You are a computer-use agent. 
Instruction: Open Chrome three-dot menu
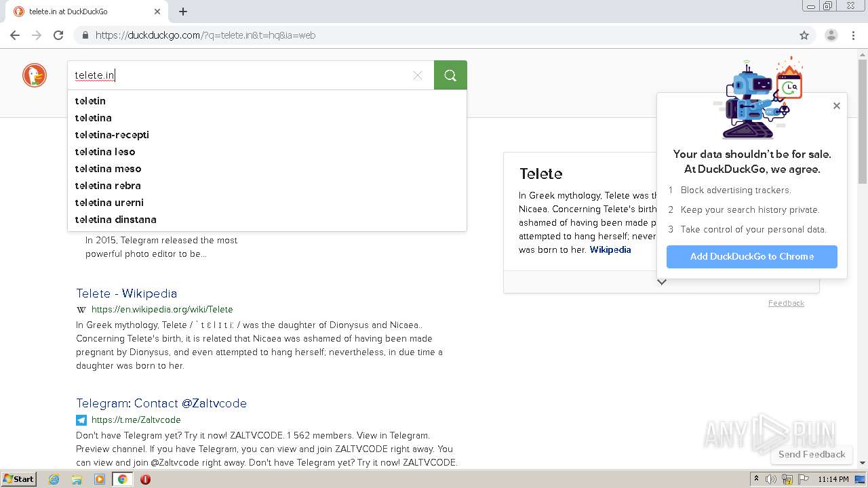854,35
